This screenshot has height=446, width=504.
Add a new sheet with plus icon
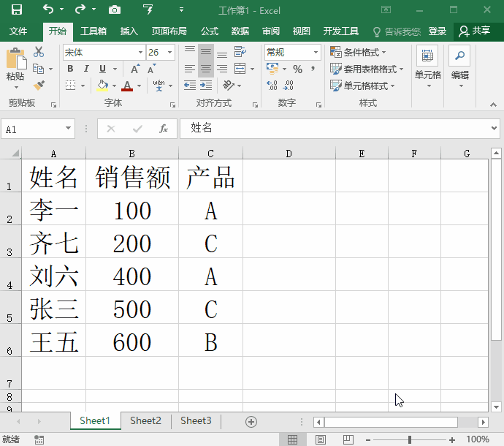(x=251, y=422)
